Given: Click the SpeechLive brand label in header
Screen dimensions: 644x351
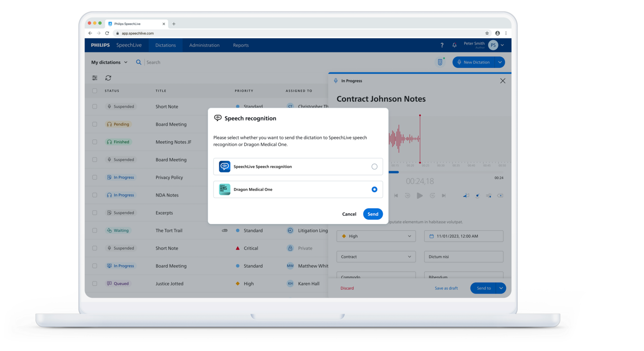Looking at the screenshot, I should click(129, 45).
